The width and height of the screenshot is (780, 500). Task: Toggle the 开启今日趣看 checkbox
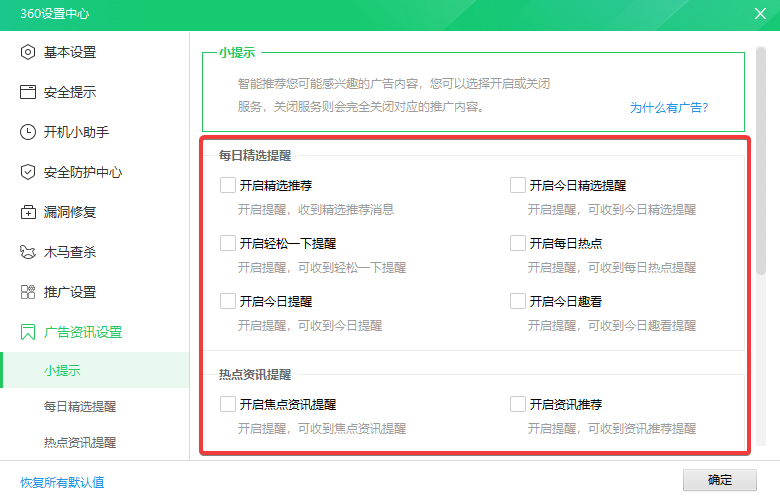point(518,301)
